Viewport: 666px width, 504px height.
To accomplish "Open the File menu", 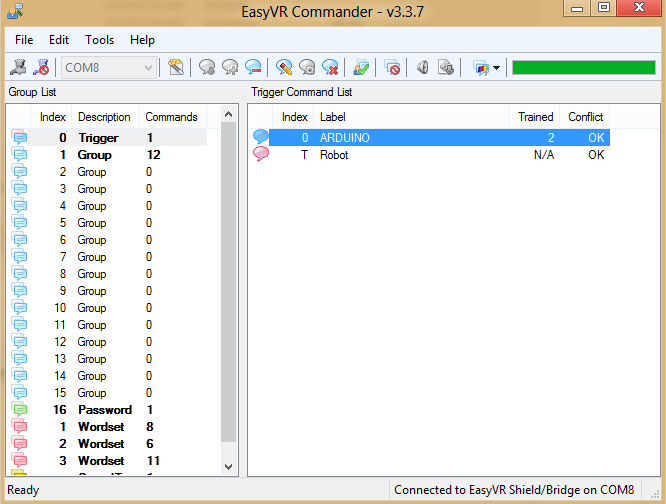I will pos(24,40).
